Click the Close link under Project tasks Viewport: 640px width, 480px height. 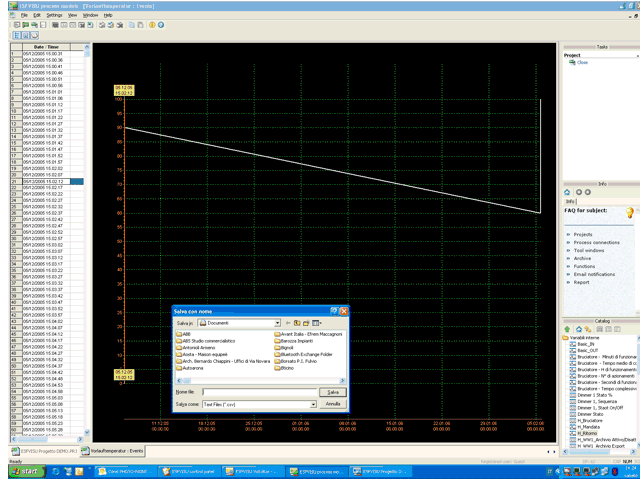pos(582,62)
